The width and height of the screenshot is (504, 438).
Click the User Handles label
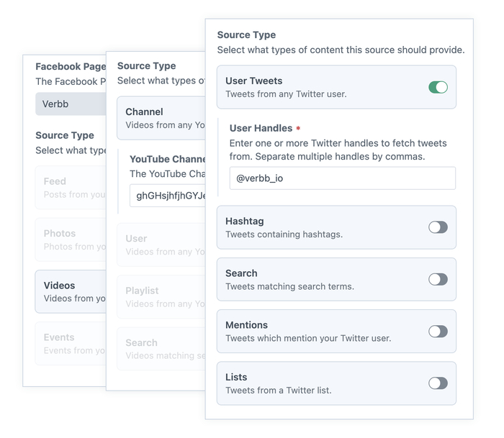(x=261, y=128)
